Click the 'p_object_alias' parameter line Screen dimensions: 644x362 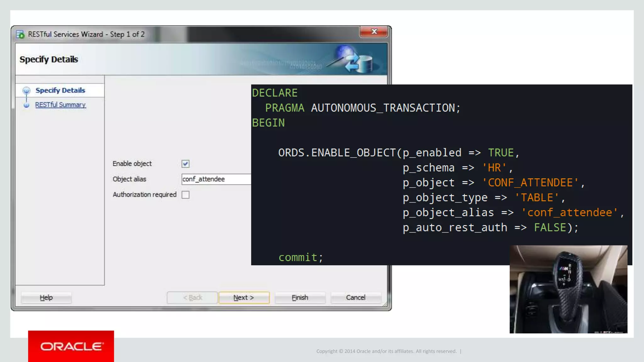[514, 213]
